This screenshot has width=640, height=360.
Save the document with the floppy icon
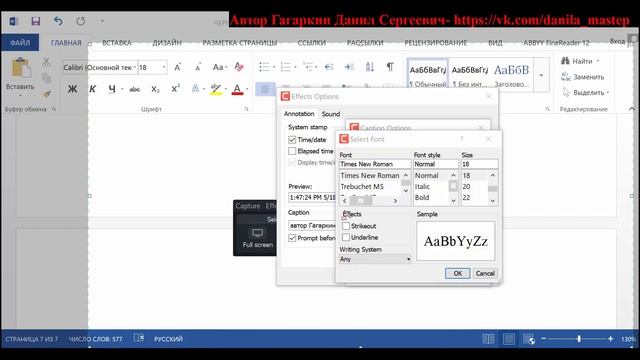coord(36,21)
